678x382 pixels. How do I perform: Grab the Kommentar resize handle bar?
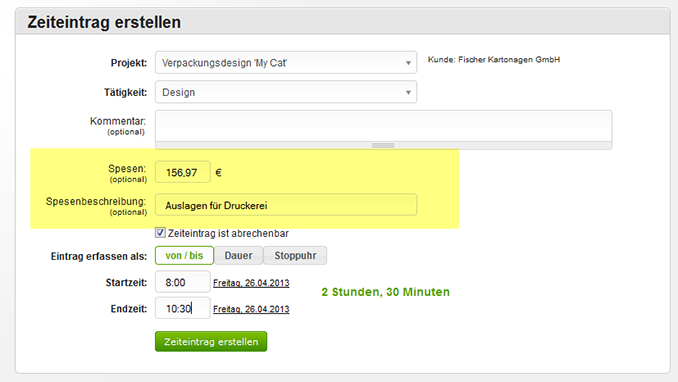tap(384, 145)
